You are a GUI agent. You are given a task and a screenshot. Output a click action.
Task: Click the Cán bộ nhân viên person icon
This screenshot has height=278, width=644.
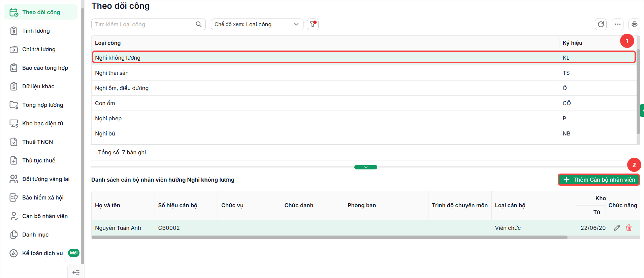14,216
